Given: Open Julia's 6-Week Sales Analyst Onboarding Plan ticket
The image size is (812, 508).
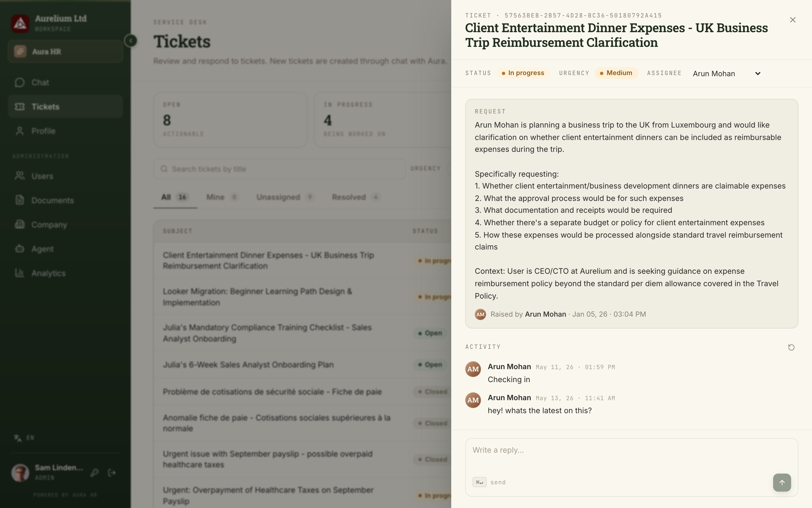Looking at the screenshot, I should [248, 365].
